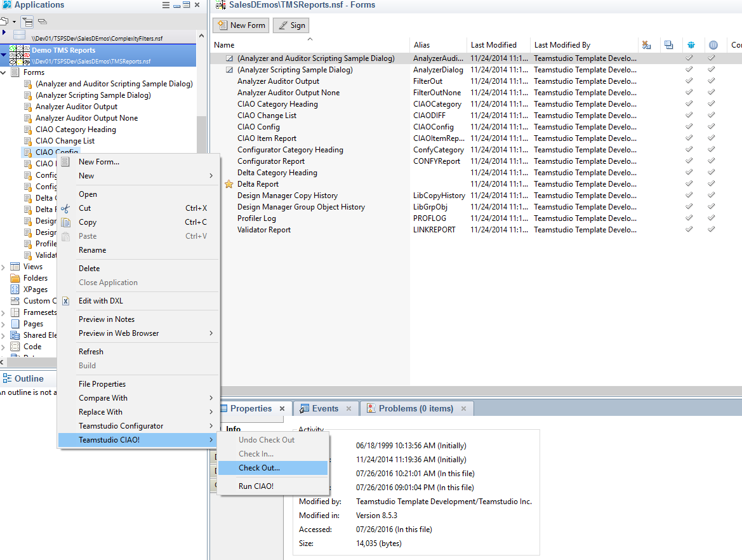Click the Framesets node icon
742x560 pixels.
point(15,312)
